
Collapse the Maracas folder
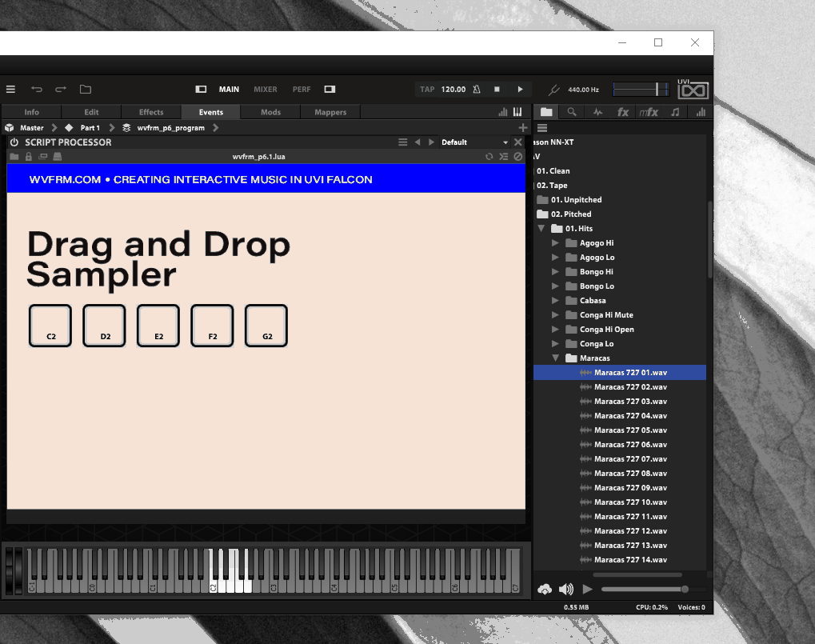[x=557, y=358]
